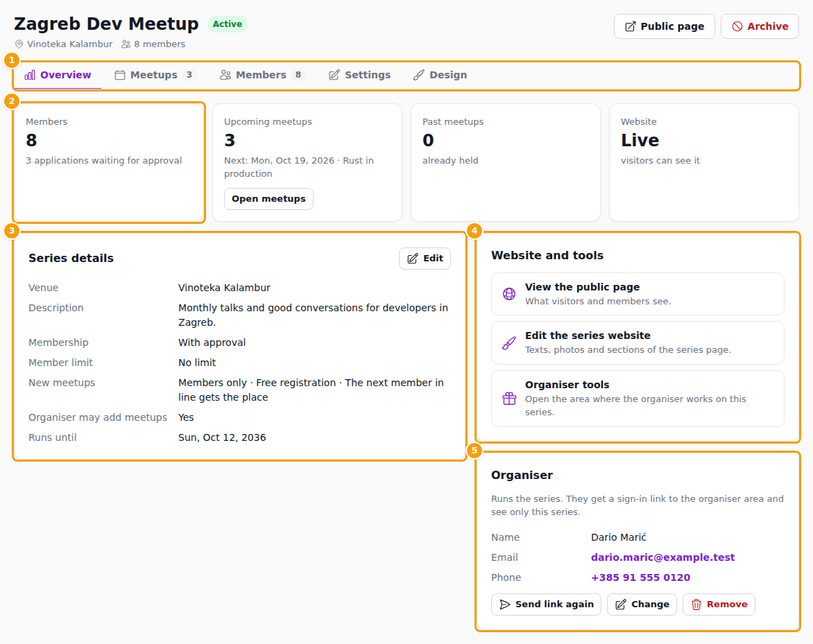Change the organiser
Image resolution: width=813 pixels, height=644 pixels.
(x=642, y=604)
